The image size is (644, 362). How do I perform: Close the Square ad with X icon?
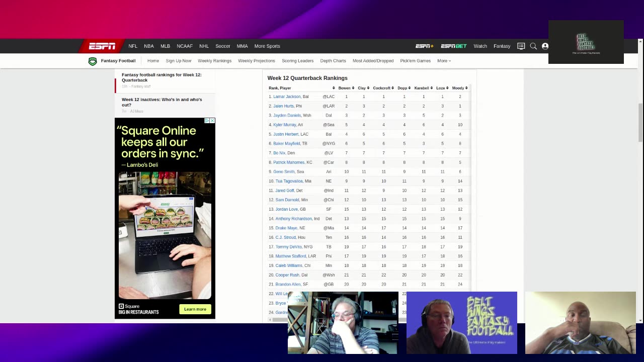212,121
